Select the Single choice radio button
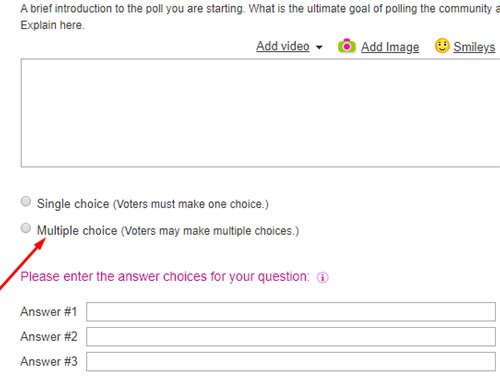This screenshot has width=500, height=380. [26, 201]
